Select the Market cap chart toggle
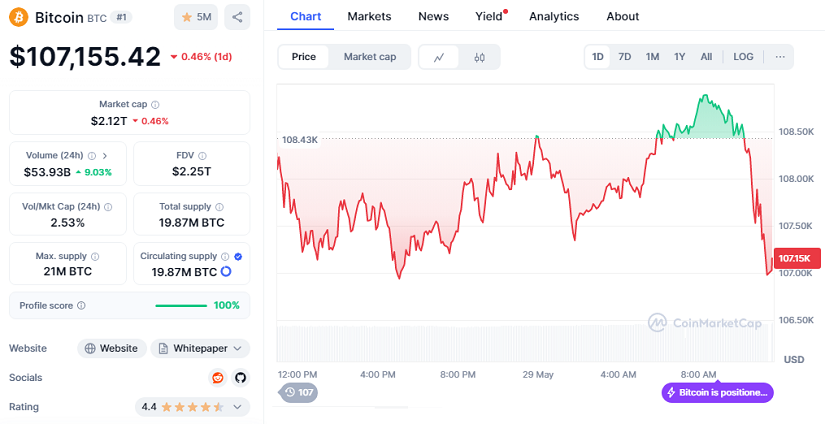This screenshot has width=825, height=424. click(370, 57)
